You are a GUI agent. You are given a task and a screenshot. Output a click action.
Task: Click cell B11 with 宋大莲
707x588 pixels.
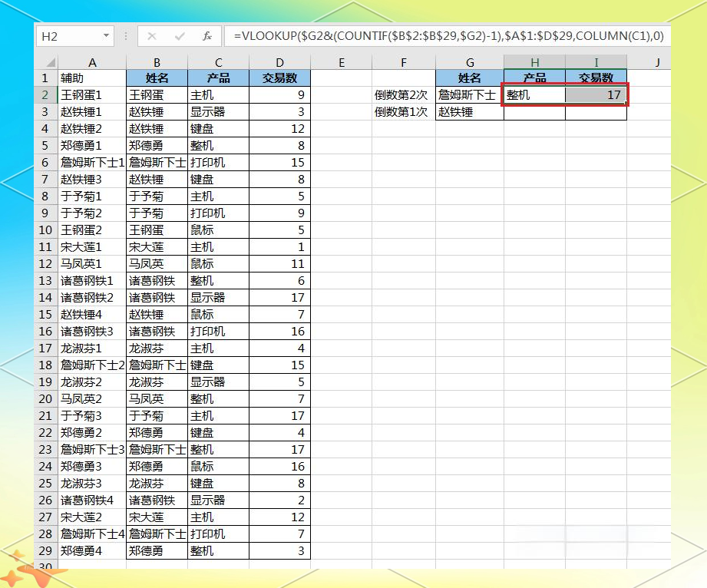coord(157,246)
